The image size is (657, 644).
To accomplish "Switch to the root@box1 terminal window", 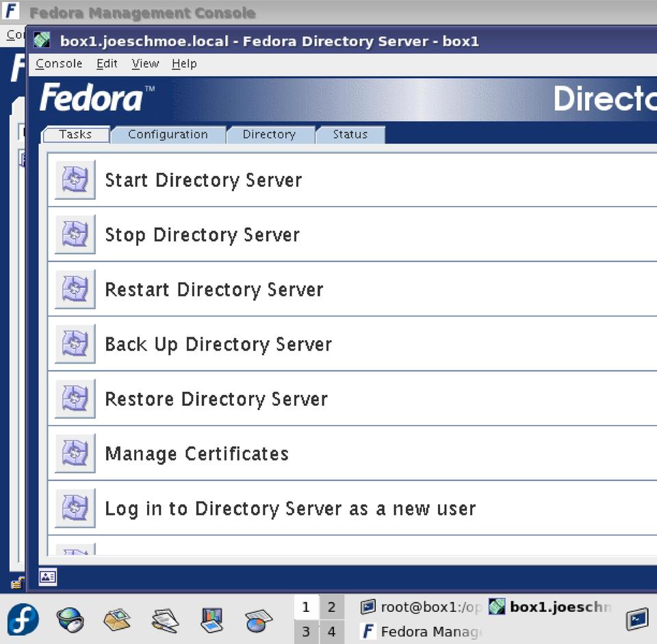I will click(x=422, y=607).
